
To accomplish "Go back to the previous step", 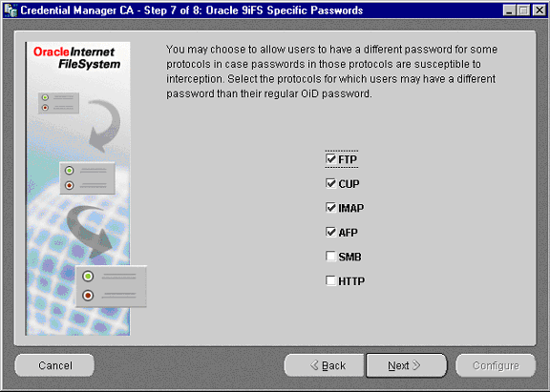I will click(325, 365).
